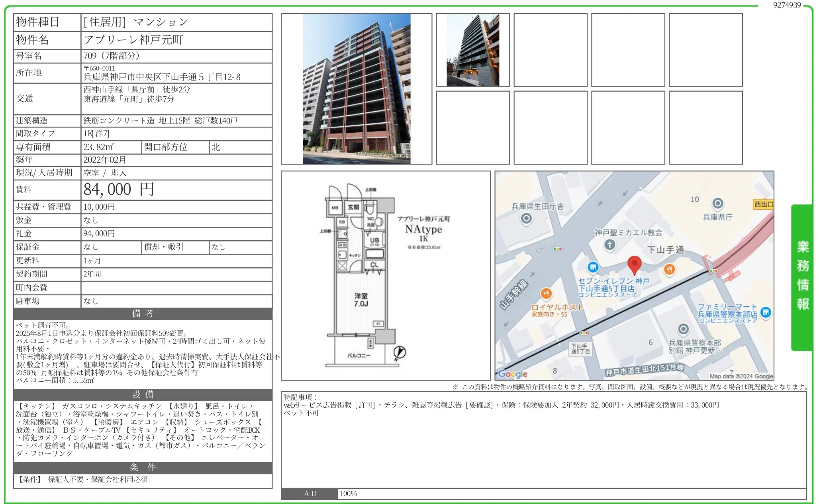Click the なし value in the 駐車場 row
This screenshot has height=504, width=819.
tap(91, 301)
